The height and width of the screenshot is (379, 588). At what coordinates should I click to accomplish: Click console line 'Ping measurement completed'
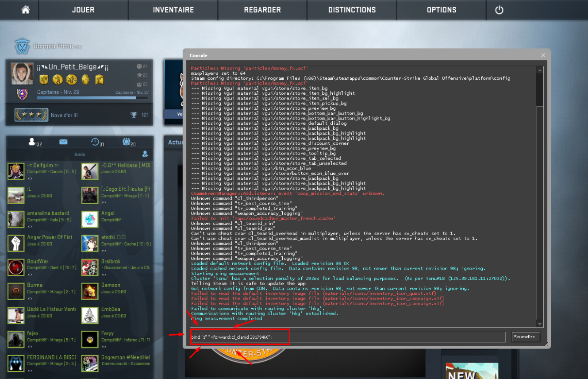coord(227,318)
